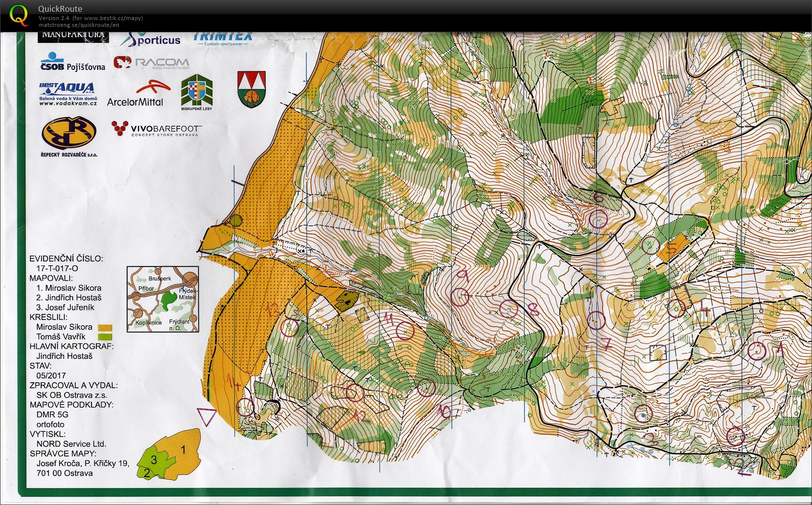Click the 'SK OB Ostrava z.s.' publisher text
The width and height of the screenshot is (812, 505).
click(72, 395)
